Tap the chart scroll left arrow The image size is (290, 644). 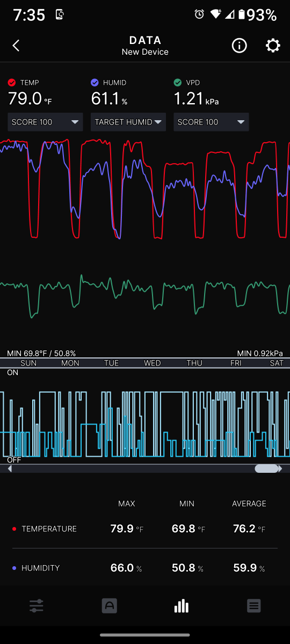tap(10, 469)
